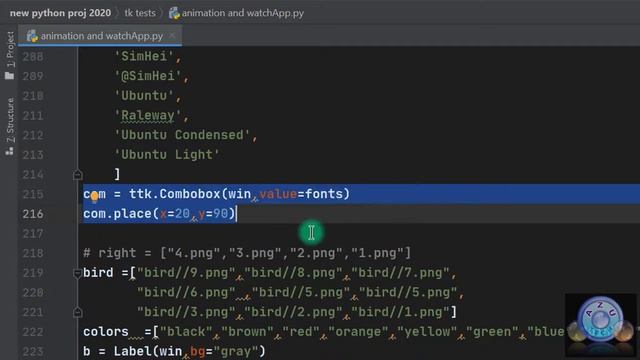Click the value 20 in x=20

(x=182, y=214)
